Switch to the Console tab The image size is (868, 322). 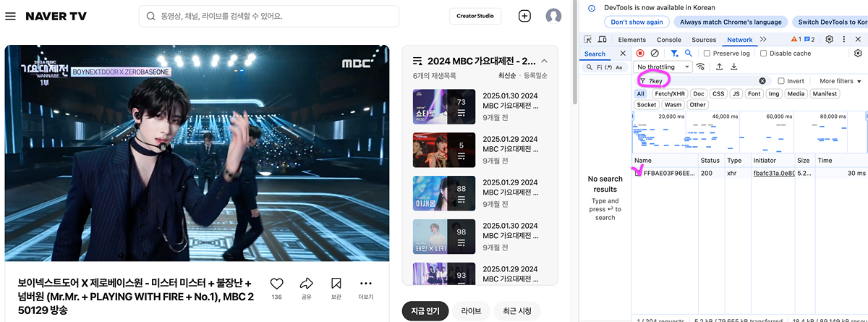(x=668, y=40)
